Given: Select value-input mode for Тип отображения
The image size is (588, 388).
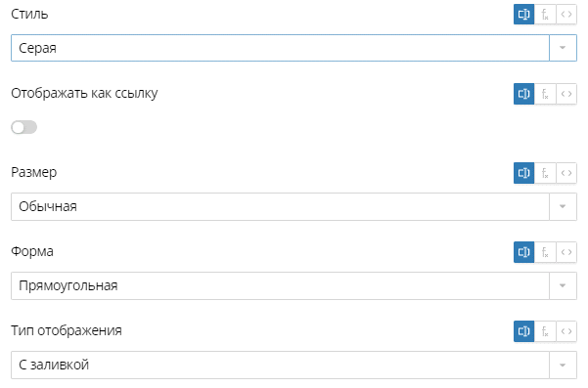Looking at the screenshot, I should 523,331.
